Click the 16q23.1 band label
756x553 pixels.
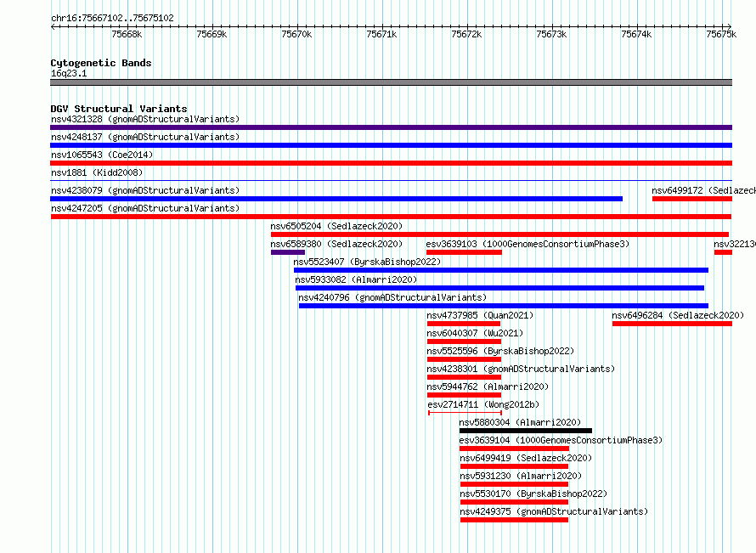(69, 73)
